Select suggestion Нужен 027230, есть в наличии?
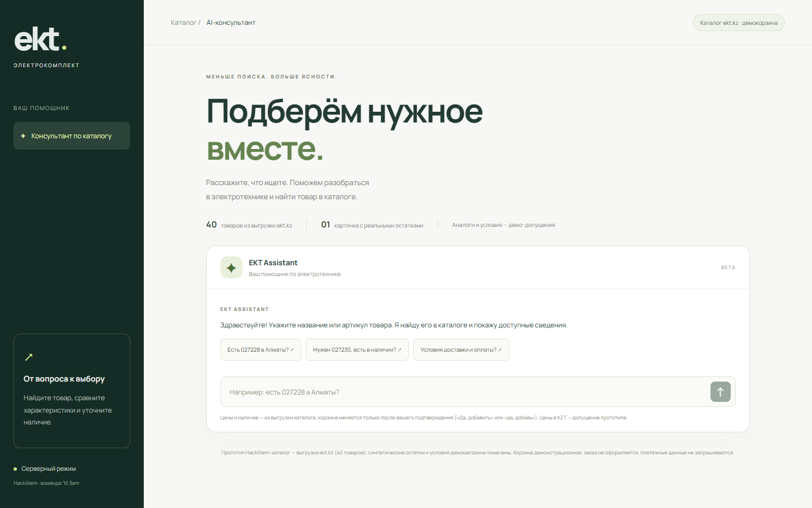Image resolution: width=812 pixels, height=508 pixels. point(357,350)
